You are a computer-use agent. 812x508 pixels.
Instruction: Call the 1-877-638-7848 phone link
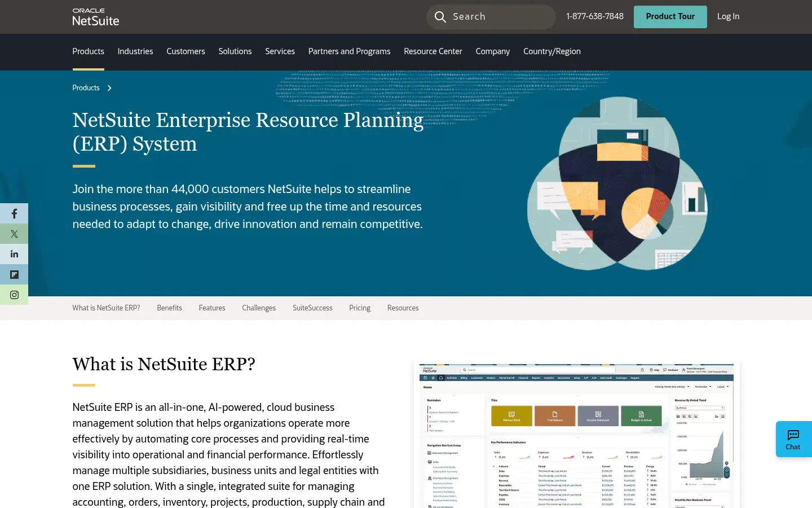[595, 16]
